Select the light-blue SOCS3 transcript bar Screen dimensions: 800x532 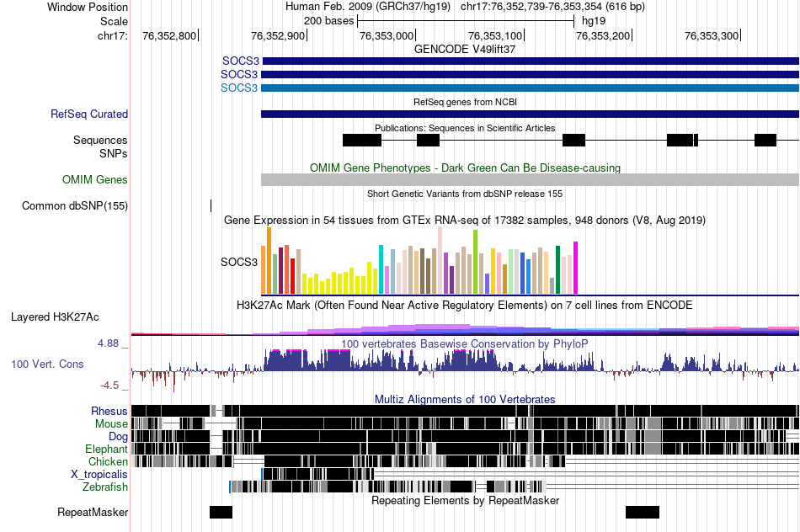530,88
